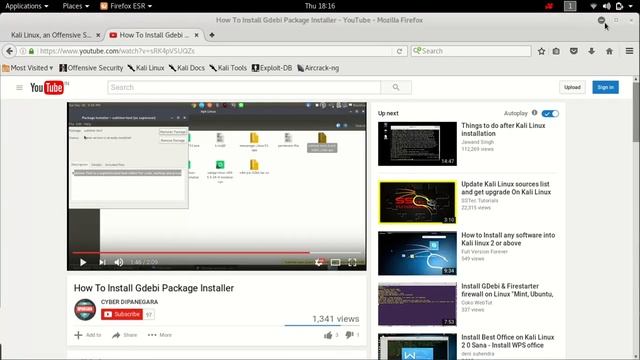Mute the video volume
Viewport: 640px width, 360px height.
119,262
